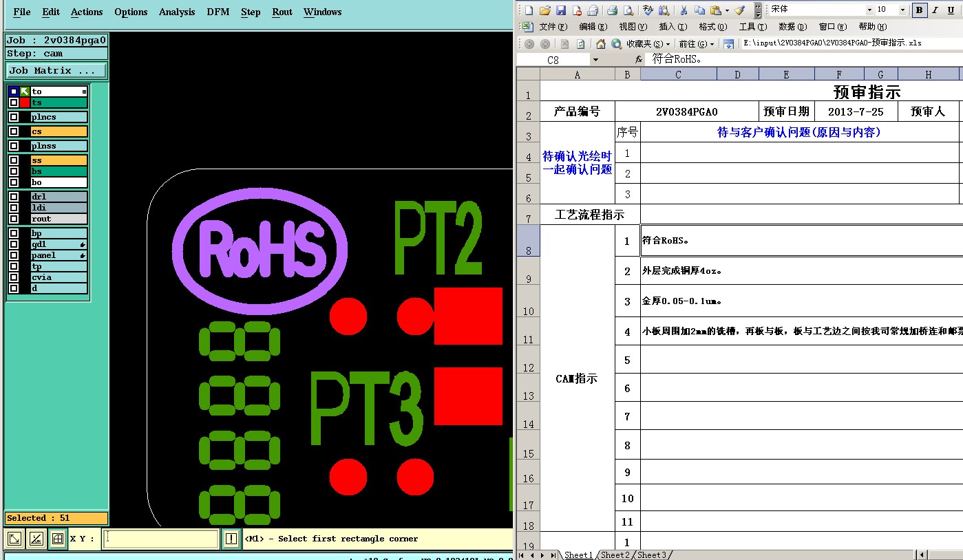
Task: Click the Permission document icon in Excel toolbar
Action: [x=577, y=10]
